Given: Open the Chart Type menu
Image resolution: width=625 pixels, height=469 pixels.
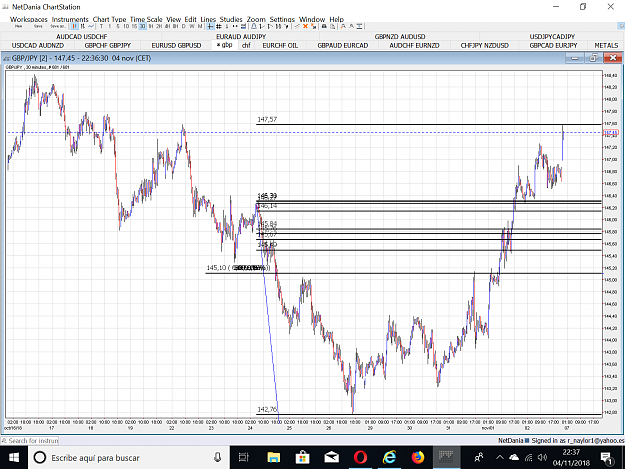Looking at the screenshot, I should click(x=109, y=19).
